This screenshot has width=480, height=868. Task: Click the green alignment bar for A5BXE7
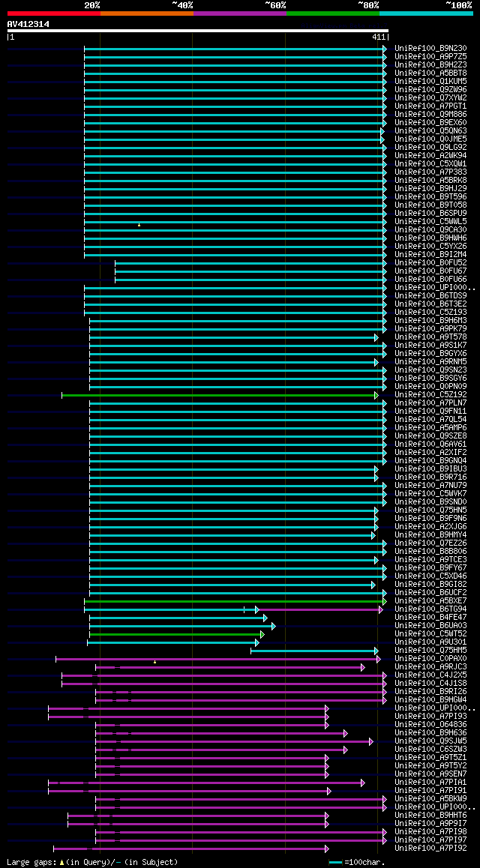click(235, 601)
